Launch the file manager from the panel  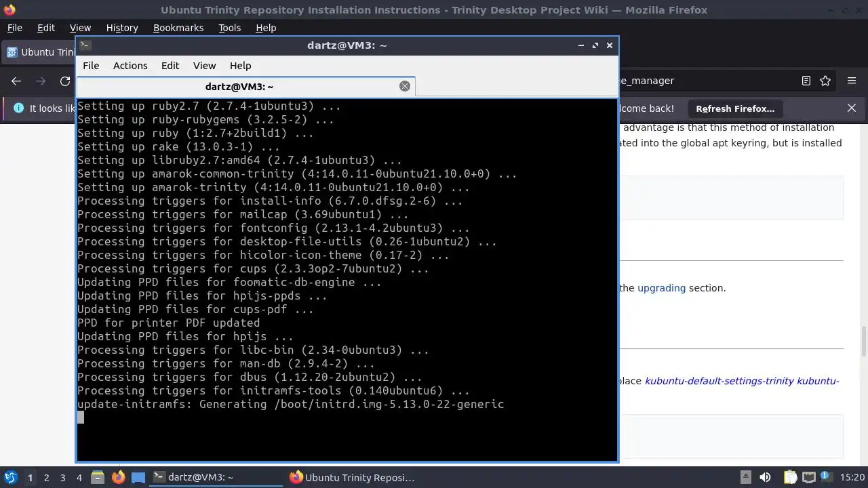coord(98,477)
